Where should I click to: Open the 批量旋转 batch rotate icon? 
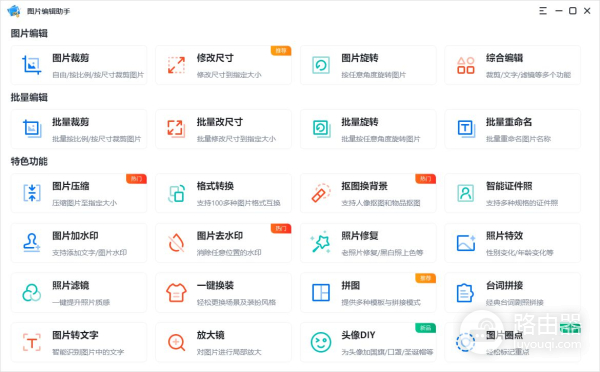321,129
